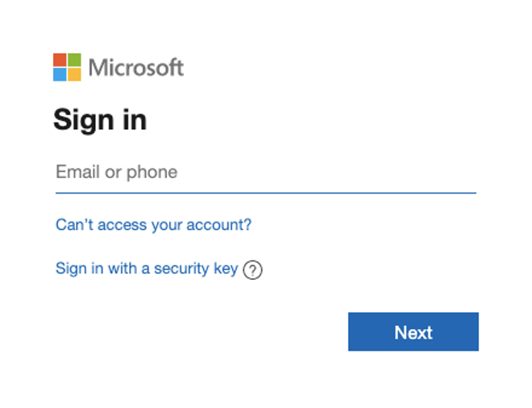Click the Microsoft four-square logo
This screenshot has width=532, height=408.
click(x=67, y=67)
